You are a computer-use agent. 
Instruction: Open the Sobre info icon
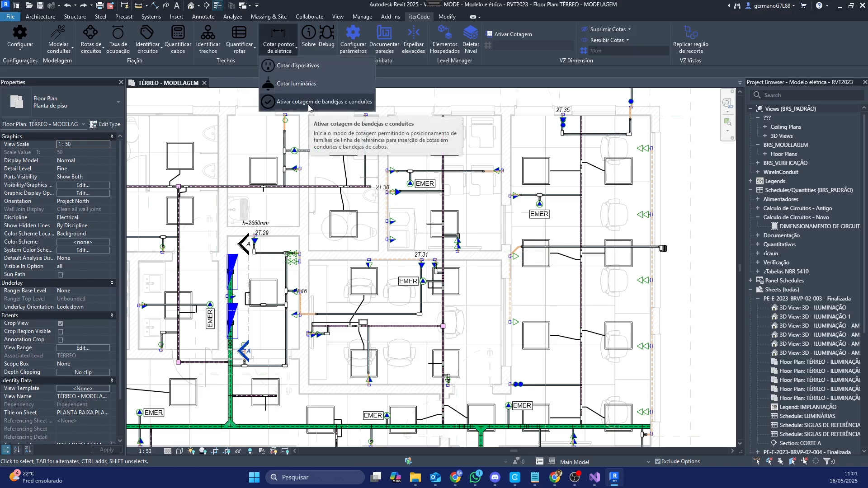(x=308, y=33)
